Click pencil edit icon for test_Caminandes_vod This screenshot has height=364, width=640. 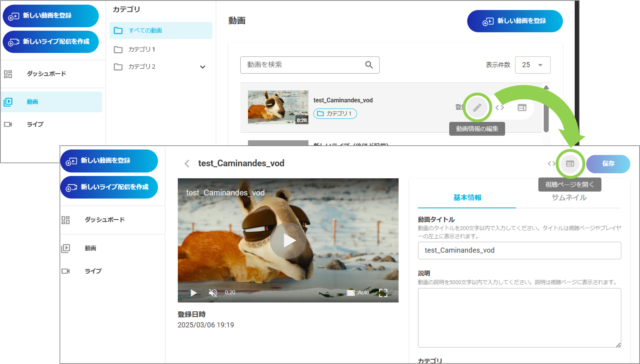(x=477, y=107)
